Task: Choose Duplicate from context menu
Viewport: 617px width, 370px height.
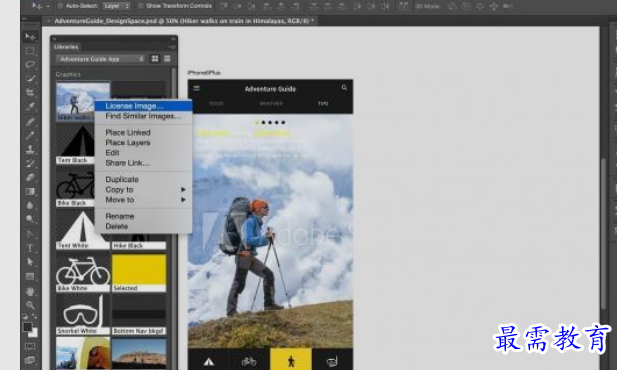Action: [x=143, y=179]
